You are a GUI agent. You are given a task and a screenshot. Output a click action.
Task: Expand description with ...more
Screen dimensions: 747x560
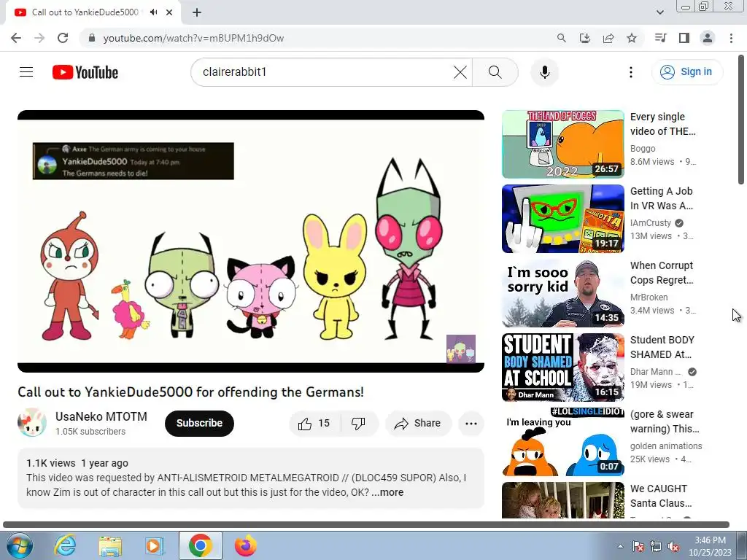[x=387, y=492]
